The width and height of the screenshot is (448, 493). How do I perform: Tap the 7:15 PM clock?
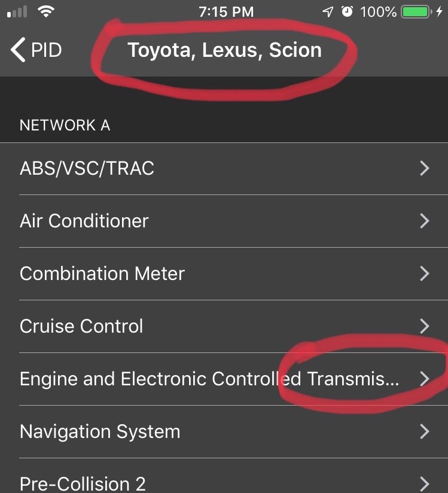(x=226, y=12)
